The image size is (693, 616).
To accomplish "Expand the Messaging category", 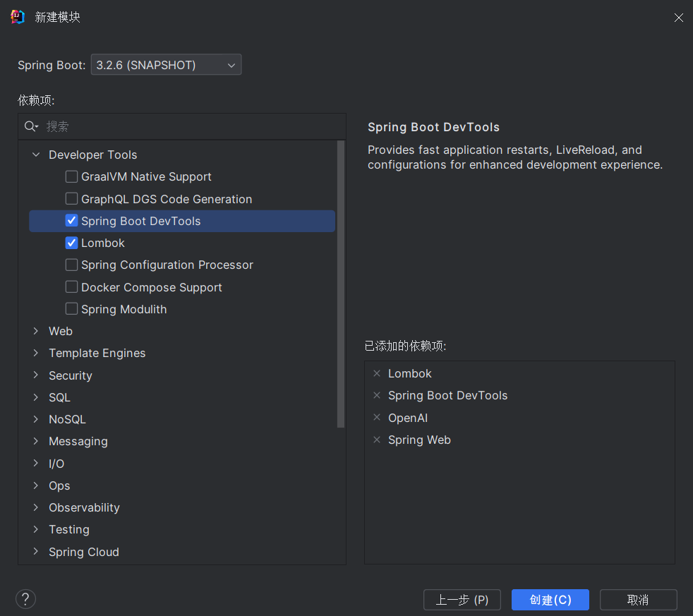I will (x=36, y=441).
